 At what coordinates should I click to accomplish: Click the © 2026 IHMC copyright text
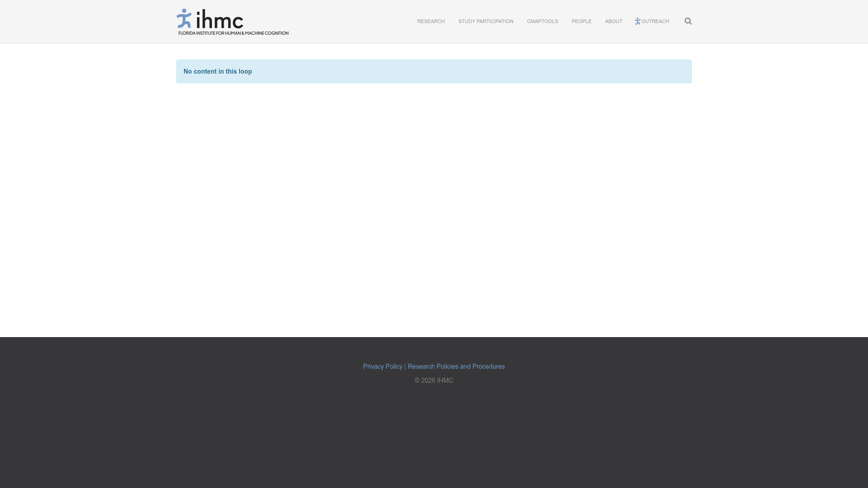[434, 380]
